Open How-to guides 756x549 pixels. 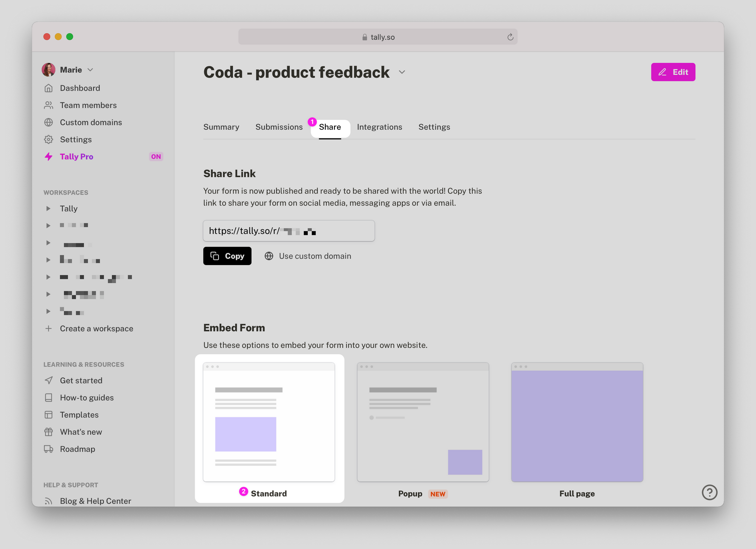(87, 398)
